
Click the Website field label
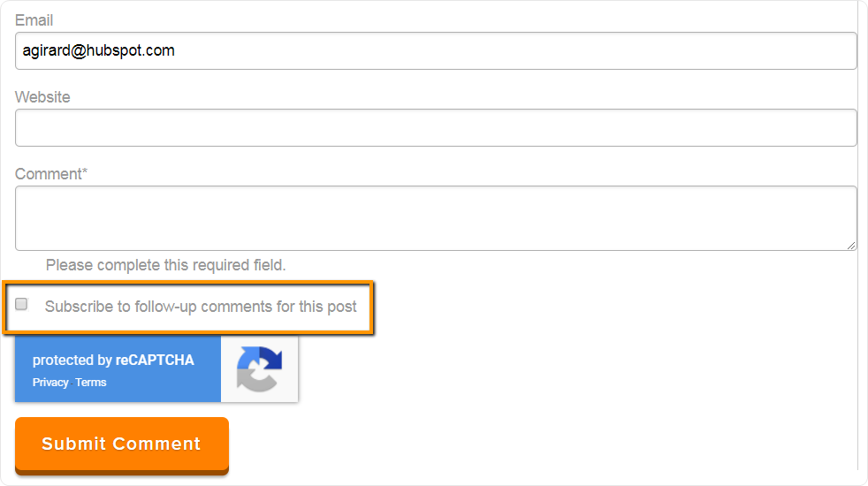coord(42,97)
